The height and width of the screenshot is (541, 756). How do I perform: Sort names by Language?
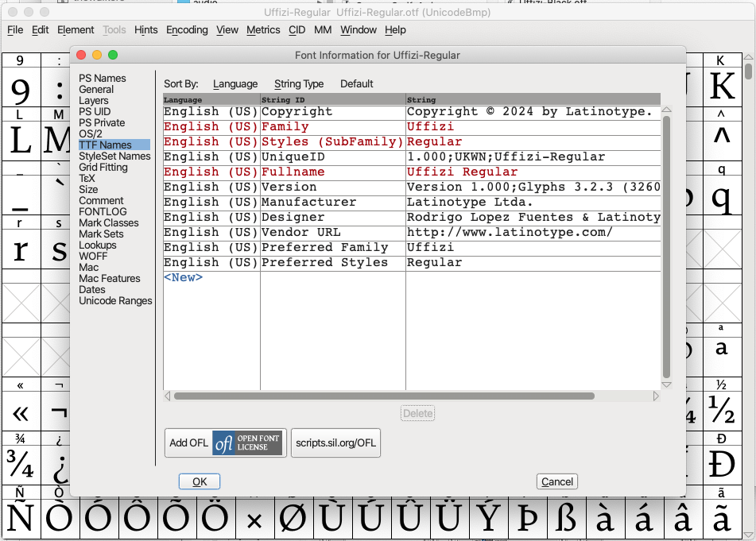pos(235,84)
